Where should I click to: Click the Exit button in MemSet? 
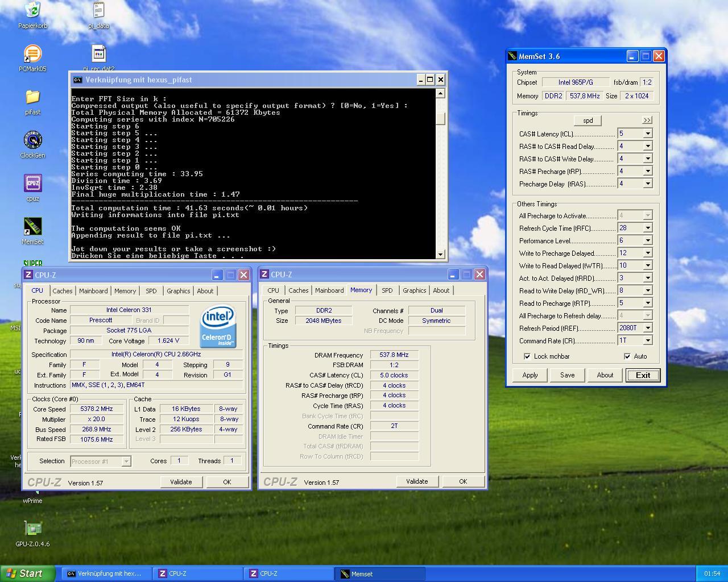tap(643, 375)
